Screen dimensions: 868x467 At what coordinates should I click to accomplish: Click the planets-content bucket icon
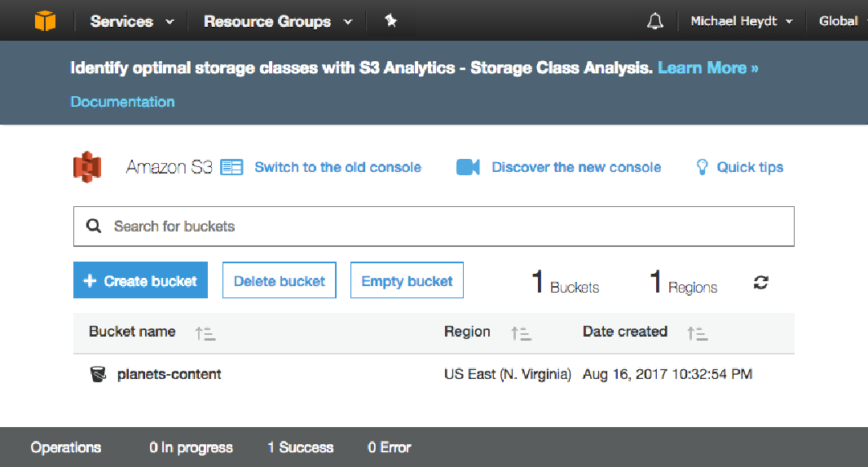coord(98,374)
